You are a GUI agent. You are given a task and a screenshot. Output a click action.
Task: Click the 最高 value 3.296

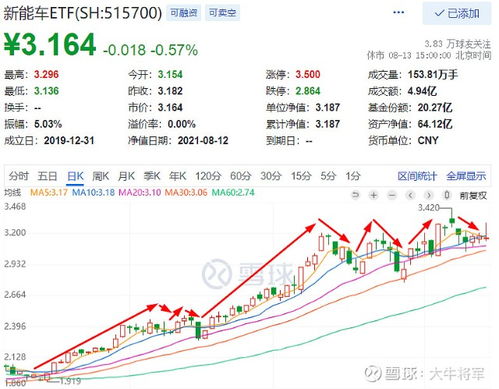click(46, 74)
